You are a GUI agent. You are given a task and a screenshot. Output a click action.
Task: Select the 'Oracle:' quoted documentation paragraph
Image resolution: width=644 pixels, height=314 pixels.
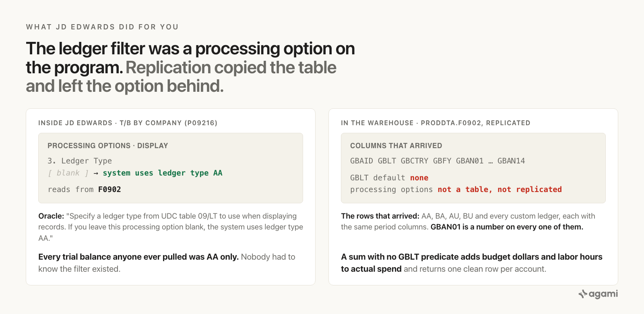pos(171,227)
